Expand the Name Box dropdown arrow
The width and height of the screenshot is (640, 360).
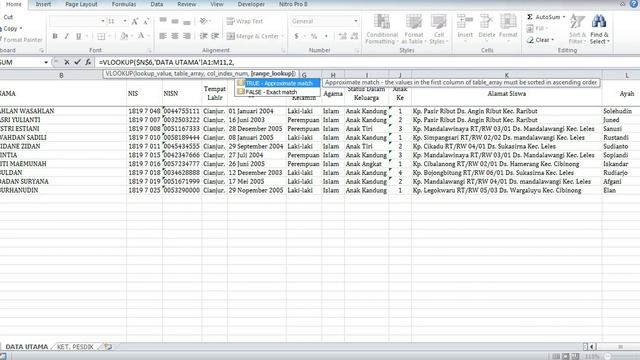(46, 62)
